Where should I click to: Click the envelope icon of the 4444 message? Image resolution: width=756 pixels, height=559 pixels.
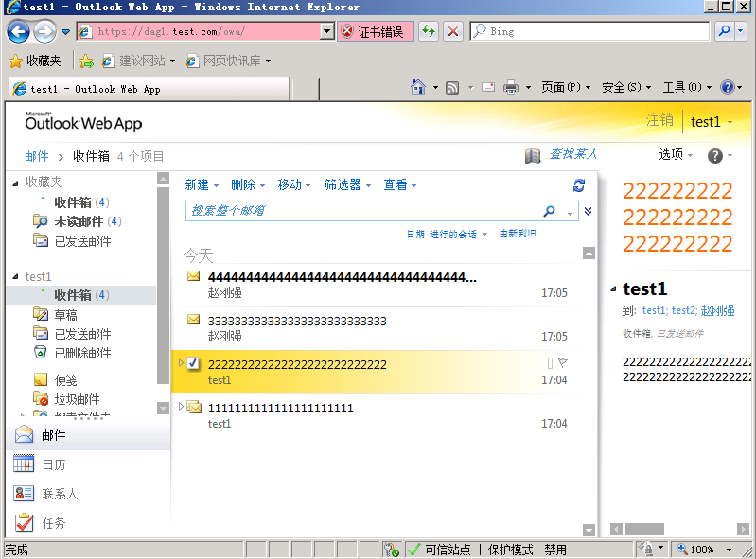coord(193,275)
